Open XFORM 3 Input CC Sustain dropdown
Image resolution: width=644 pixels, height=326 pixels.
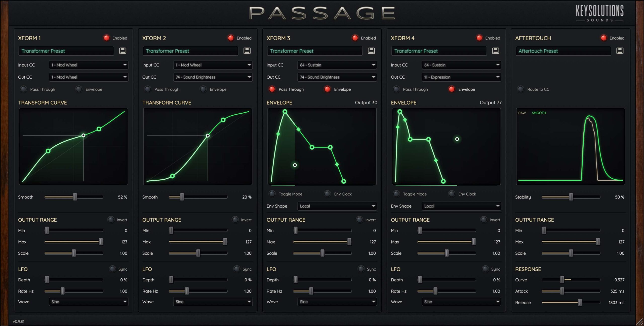coord(337,65)
